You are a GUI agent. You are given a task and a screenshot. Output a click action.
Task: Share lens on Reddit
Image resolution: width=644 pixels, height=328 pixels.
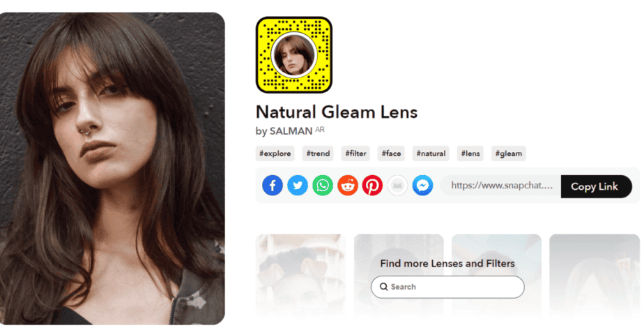point(348,186)
